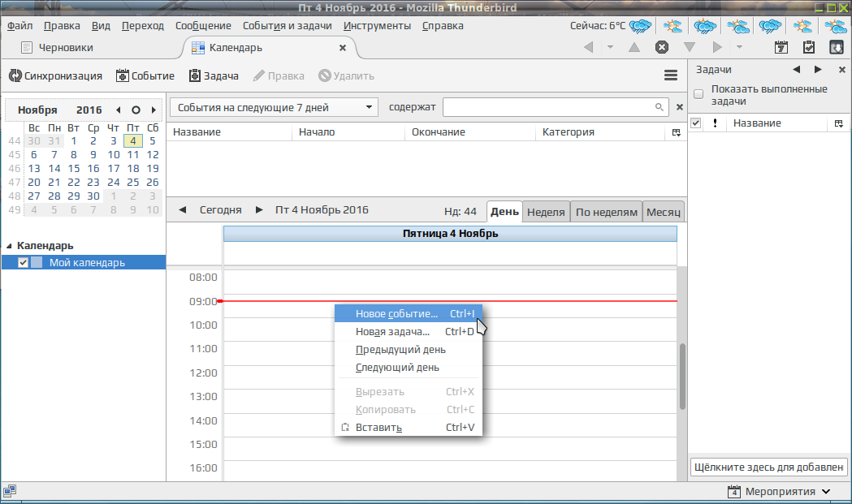Open События на следующие 7 дней dropdown

[x=274, y=107]
